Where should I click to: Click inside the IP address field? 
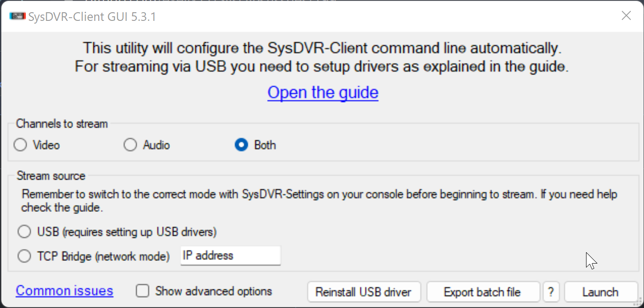click(230, 255)
